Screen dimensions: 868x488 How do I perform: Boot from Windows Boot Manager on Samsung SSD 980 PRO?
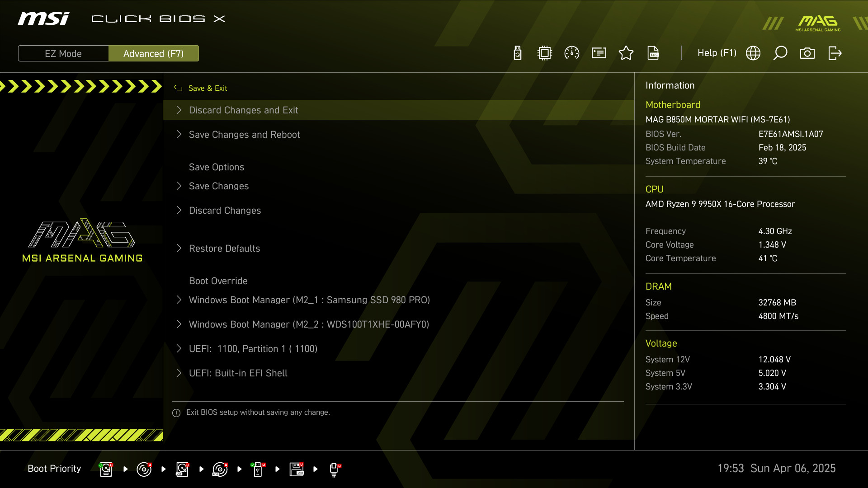398,300
